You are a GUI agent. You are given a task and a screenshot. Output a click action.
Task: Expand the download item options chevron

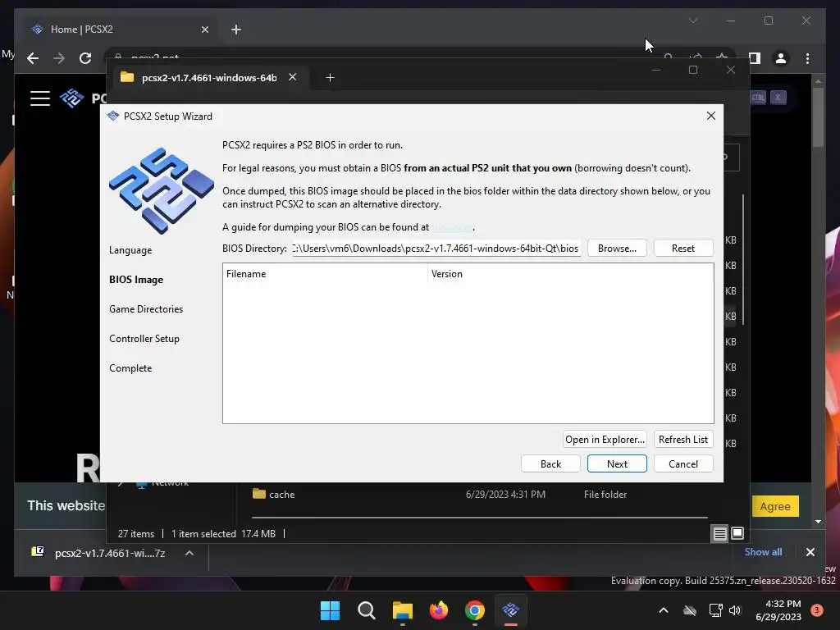pyautogui.click(x=189, y=553)
